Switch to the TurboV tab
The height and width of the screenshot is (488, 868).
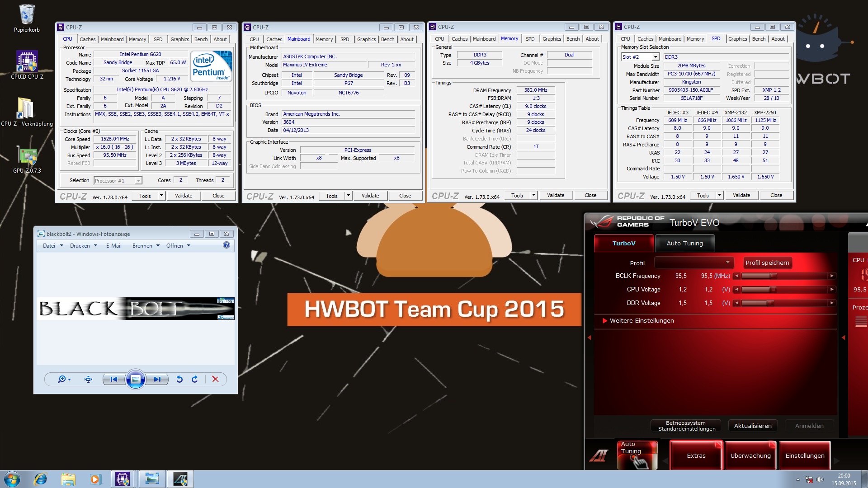click(x=624, y=244)
